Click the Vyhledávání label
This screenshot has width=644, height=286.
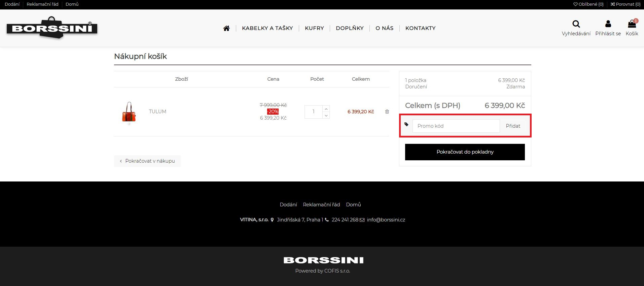576,34
